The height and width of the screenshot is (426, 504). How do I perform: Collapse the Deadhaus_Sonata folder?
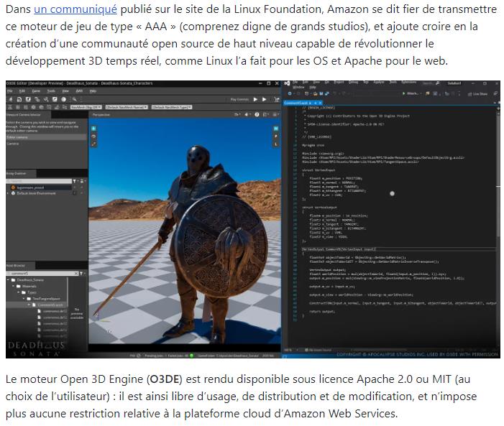click(x=8, y=280)
